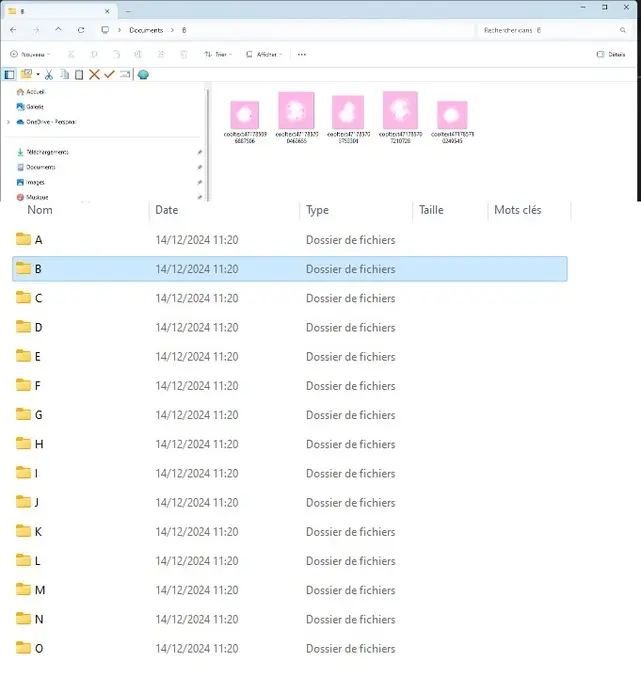
Task: Open Musique in quick access
Action: [x=37, y=197]
